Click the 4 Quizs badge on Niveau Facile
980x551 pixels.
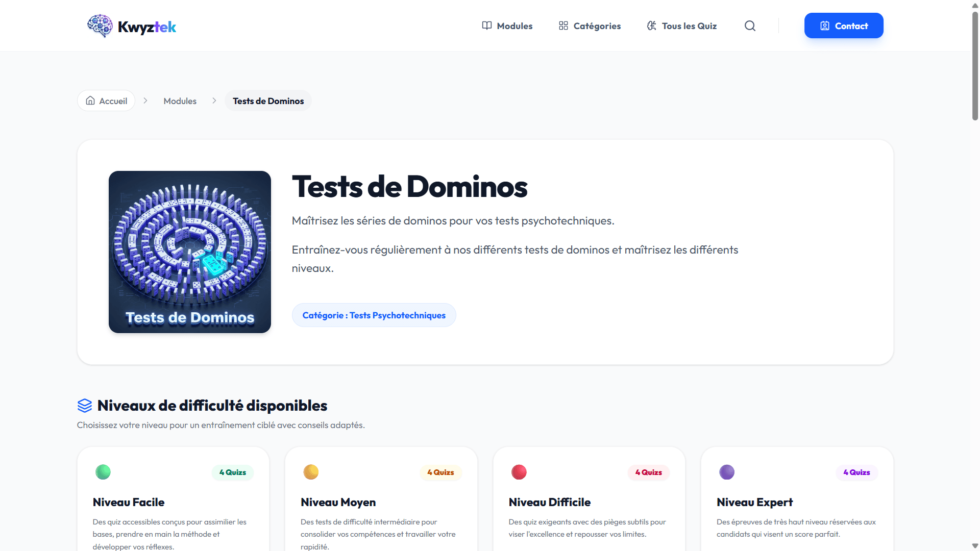[x=233, y=472]
